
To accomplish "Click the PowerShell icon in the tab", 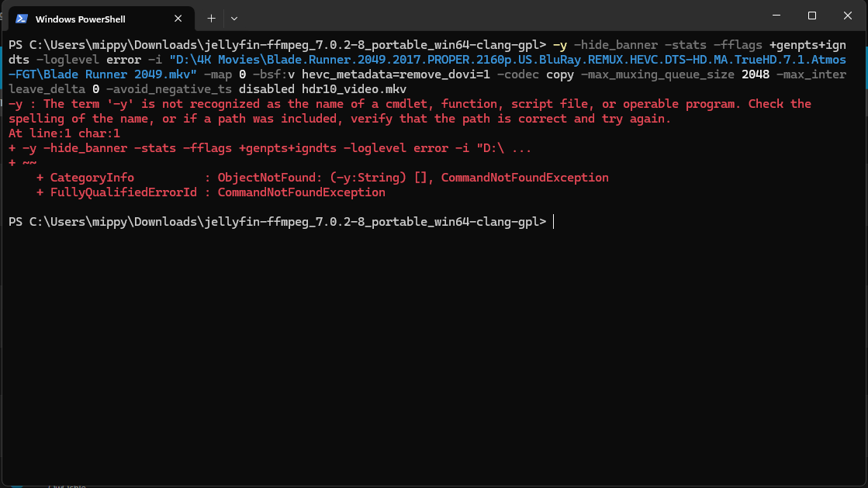I will (22, 19).
